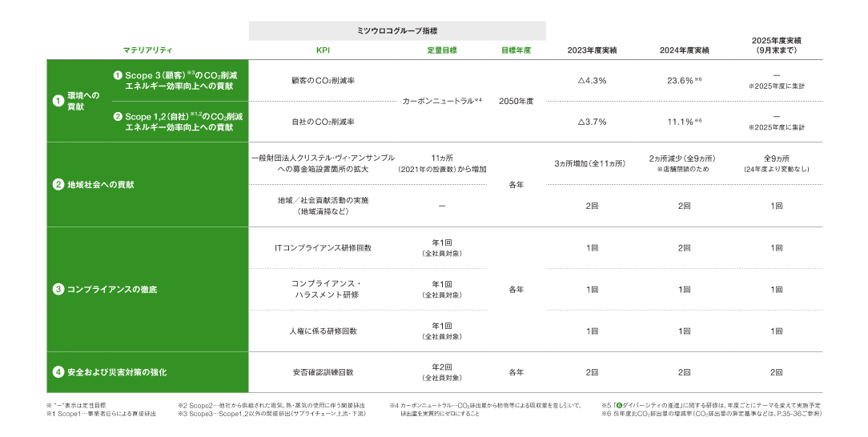Click 全9ヵ所(24年度より変動なし) cell
The width and height of the screenshot is (868, 437).
coord(776,163)
